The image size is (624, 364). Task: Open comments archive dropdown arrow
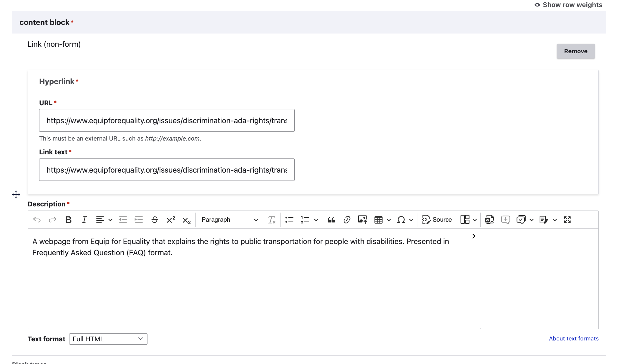point(532,220)
